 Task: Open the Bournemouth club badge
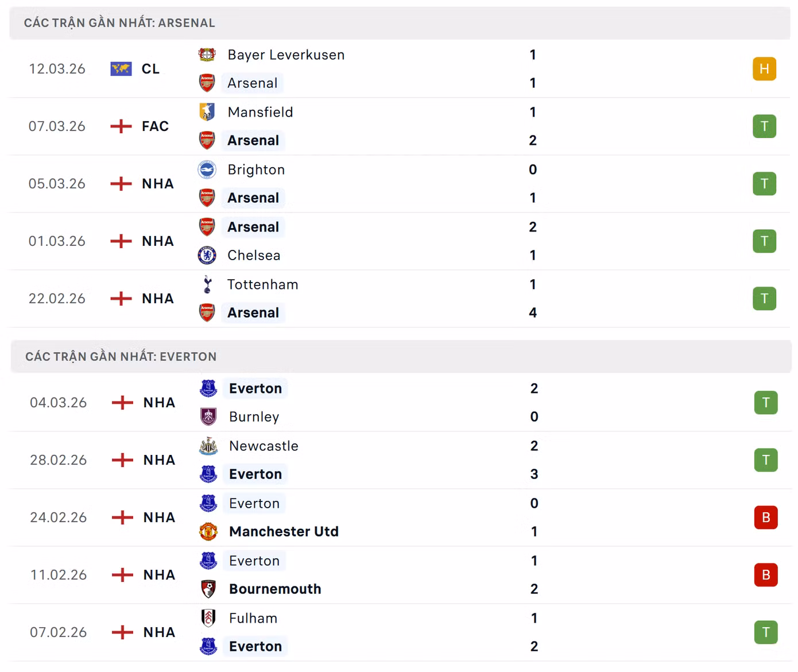208,589
